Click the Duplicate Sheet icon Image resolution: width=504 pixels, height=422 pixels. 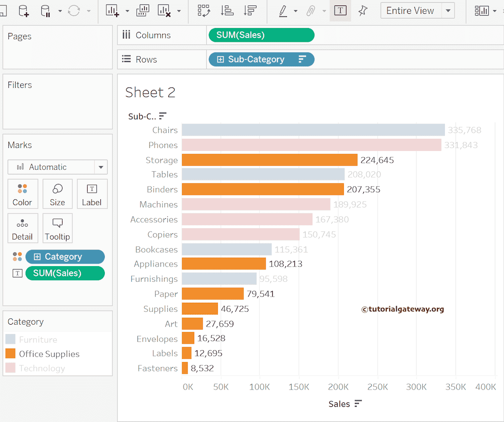[x=143, y=11]
